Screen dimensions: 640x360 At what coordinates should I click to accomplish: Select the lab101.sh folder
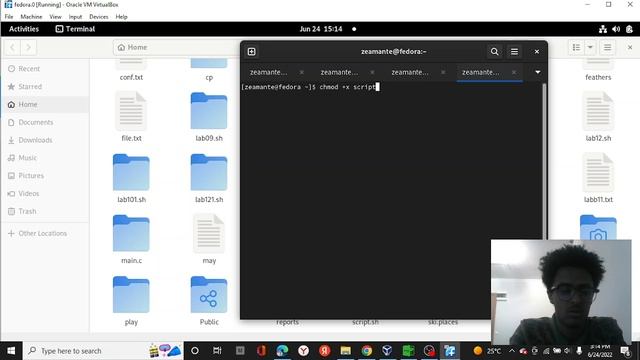pos(131,172)
